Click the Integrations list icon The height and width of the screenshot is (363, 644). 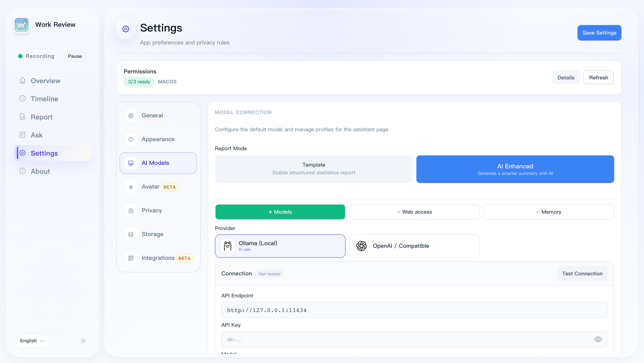[x=131, y=258]
